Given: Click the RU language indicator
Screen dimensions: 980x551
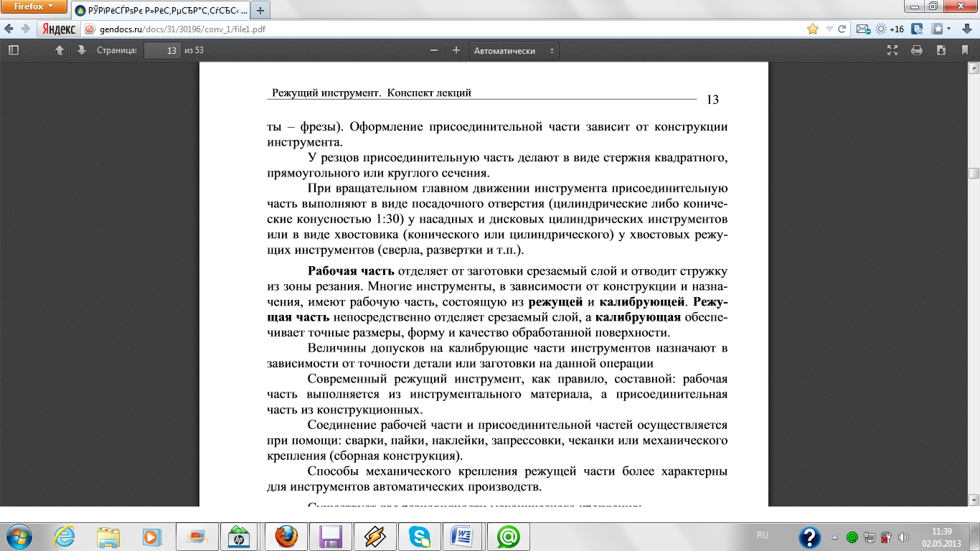Looking at the screenshot, I should [763, 535].
